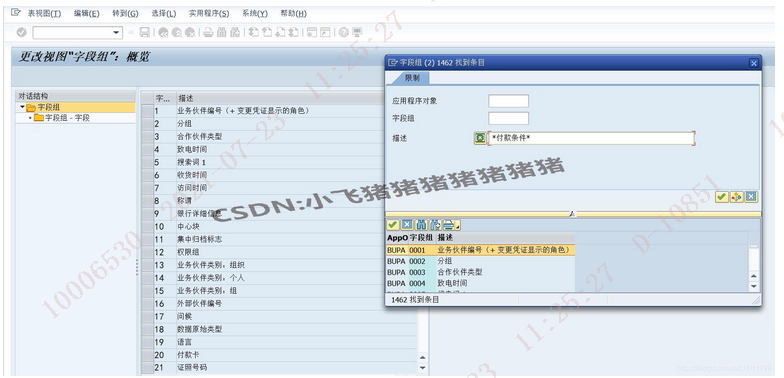Click the AppO column header in results list
784x378 pixels.
point(397,238)
